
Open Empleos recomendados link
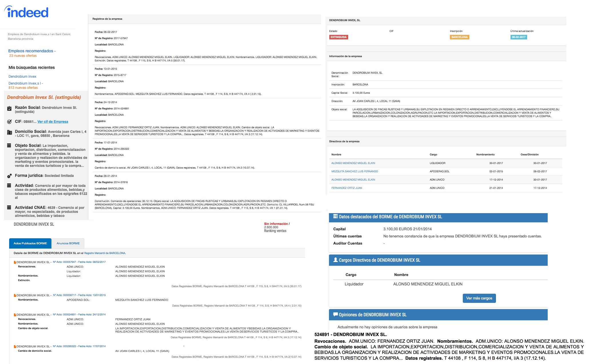click(x=31, y=51)
